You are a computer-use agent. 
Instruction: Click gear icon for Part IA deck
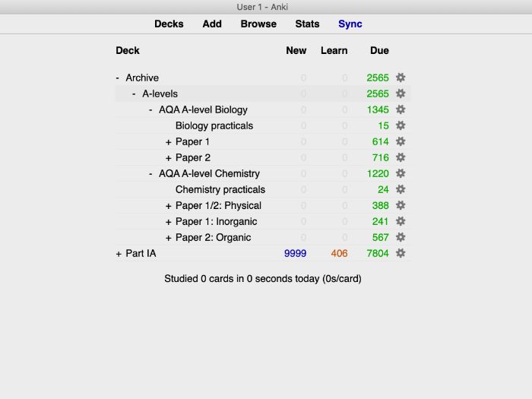coord(401,253)
